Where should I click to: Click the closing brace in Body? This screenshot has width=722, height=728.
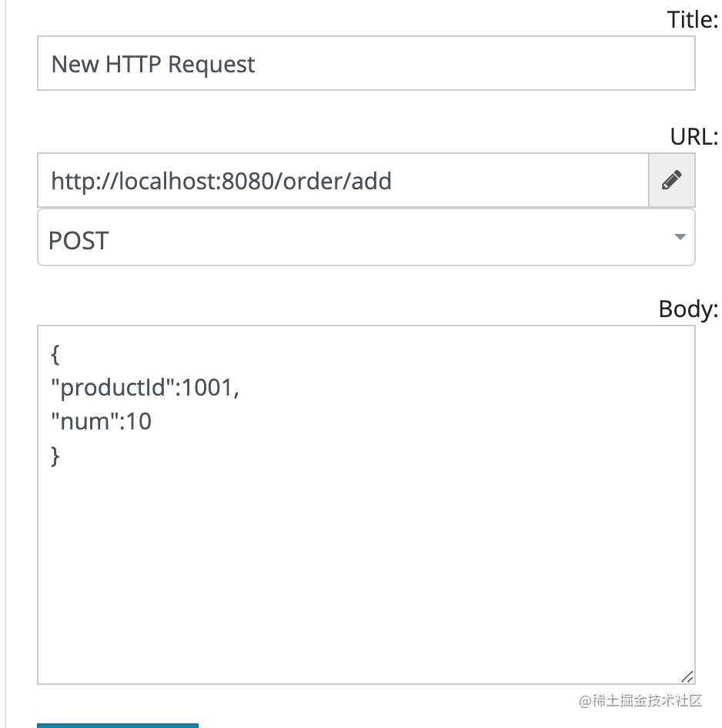pyautogui.click(x=55, y=456)
